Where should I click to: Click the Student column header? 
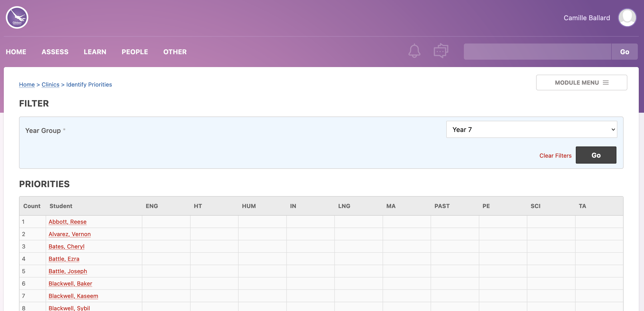pos(61,206)
